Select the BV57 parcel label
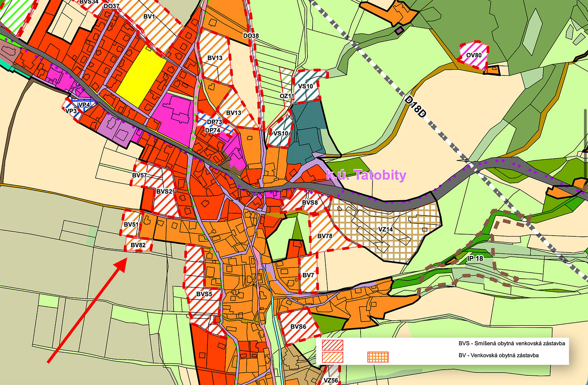The width and height of the screenshot is (588, 385). coord(139,175)
